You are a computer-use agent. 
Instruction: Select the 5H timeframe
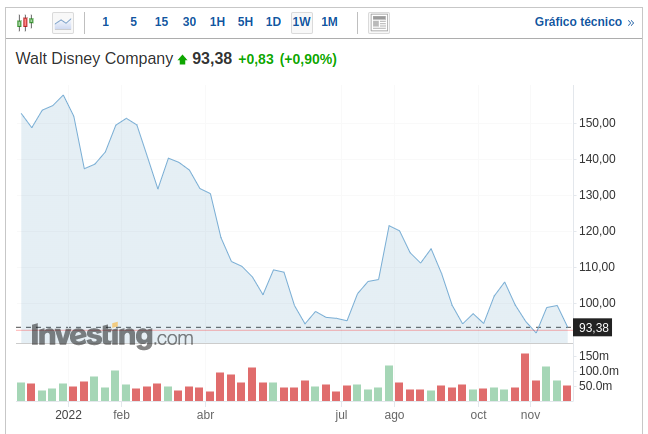coord(245,22)
